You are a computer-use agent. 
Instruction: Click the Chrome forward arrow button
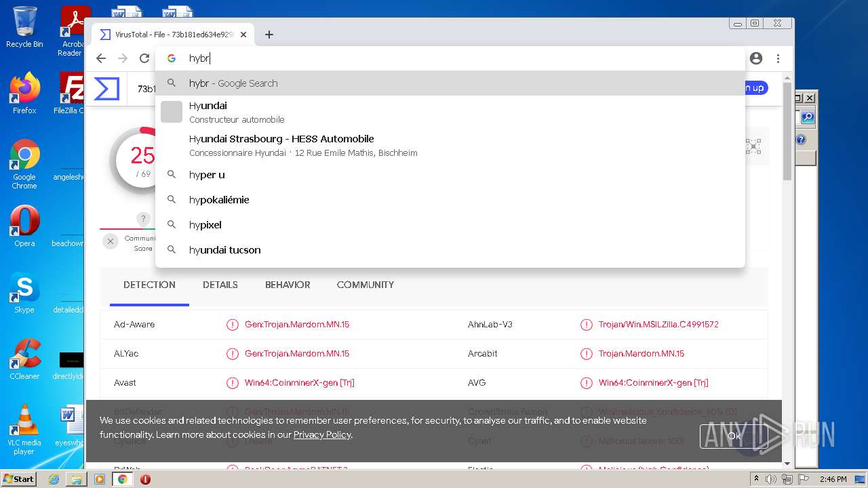tap(123, 58)
